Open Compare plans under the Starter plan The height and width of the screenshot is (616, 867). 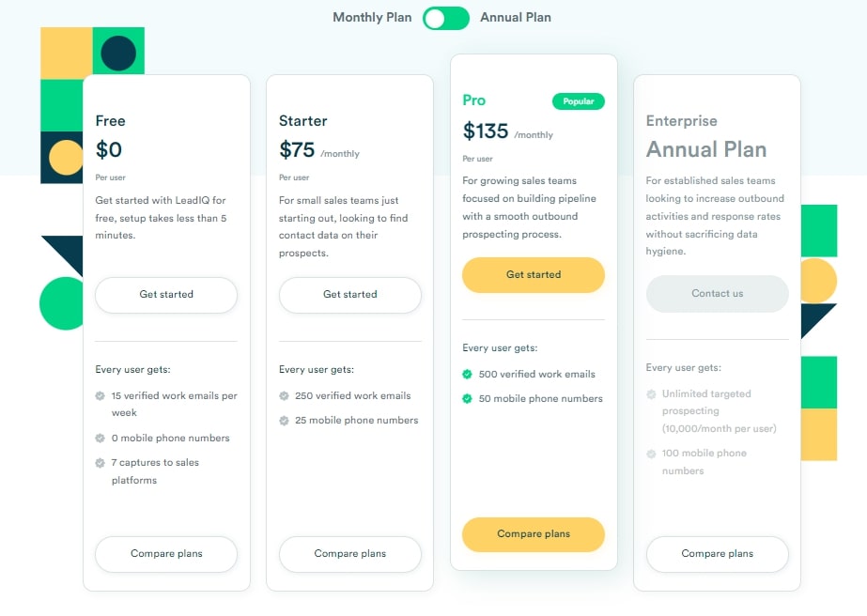pos(350,554)
